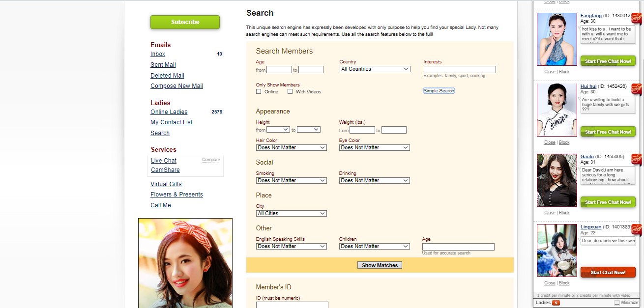Click the Age from input field

(279, 70)
